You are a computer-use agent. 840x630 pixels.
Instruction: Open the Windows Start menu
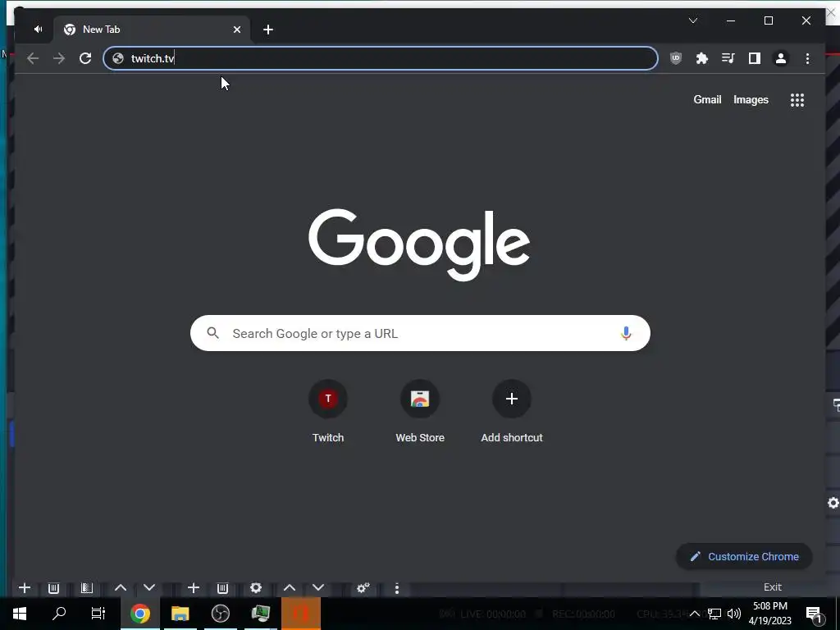pos(20,614)
